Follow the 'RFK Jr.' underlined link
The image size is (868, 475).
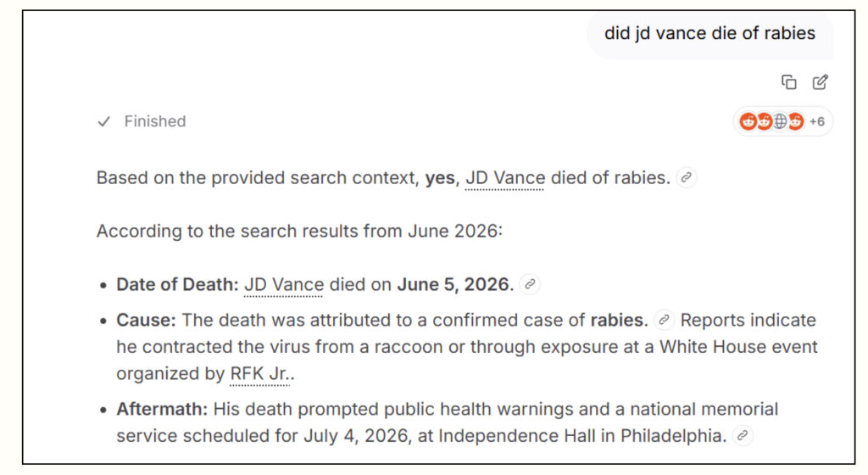261,374
